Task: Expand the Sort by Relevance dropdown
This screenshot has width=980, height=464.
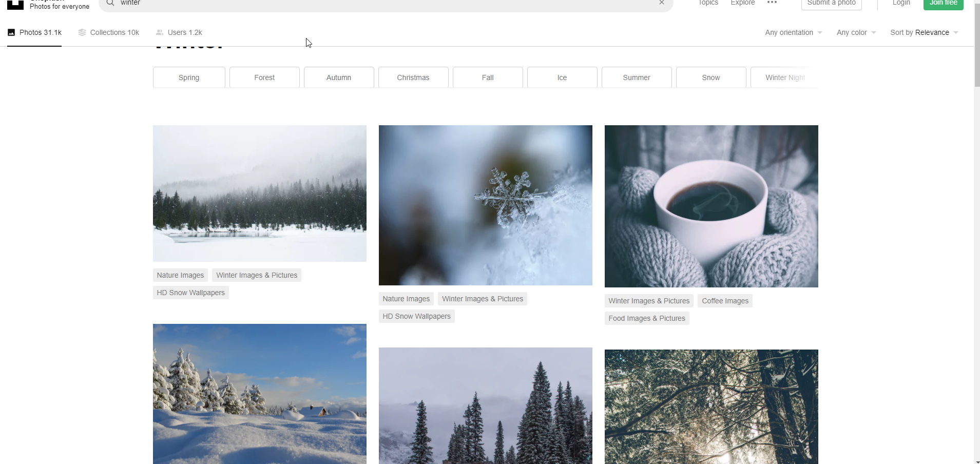Action: tap(924, 32)
